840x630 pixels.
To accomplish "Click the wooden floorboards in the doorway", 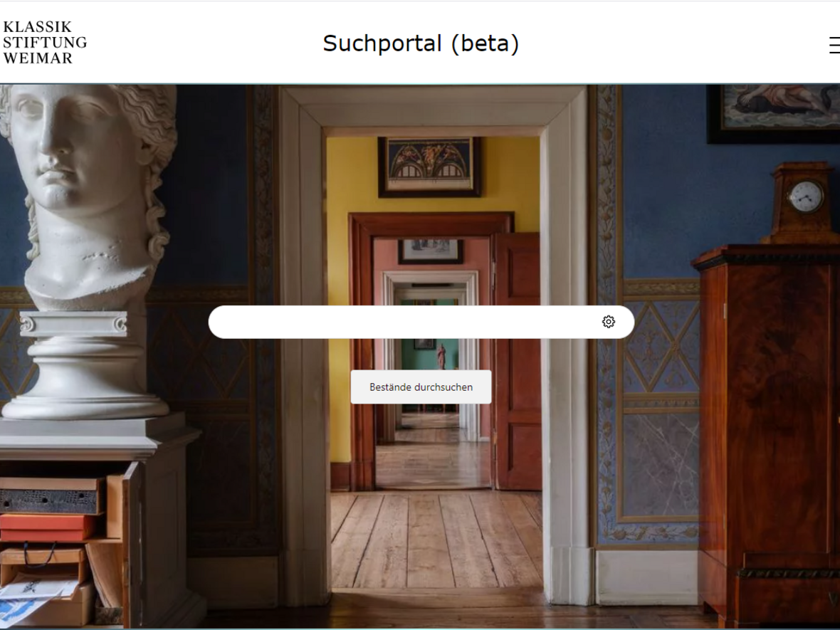I will [x=435, y=540].
